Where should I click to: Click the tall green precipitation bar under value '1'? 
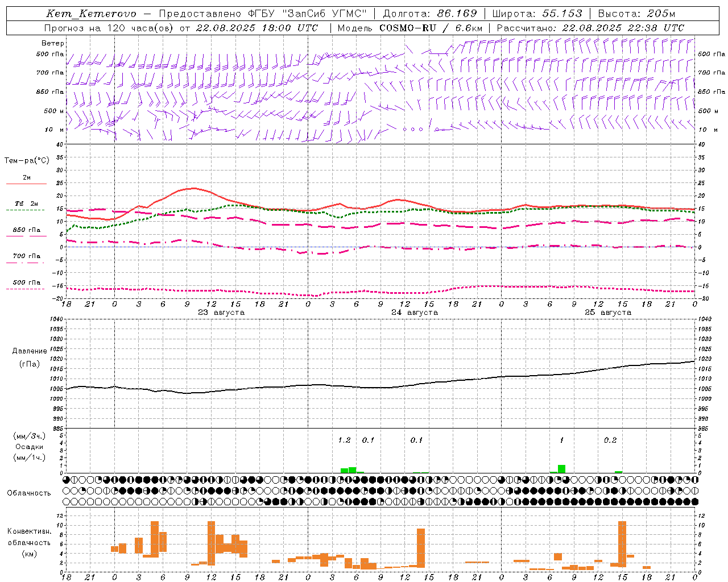pos(561,469)
